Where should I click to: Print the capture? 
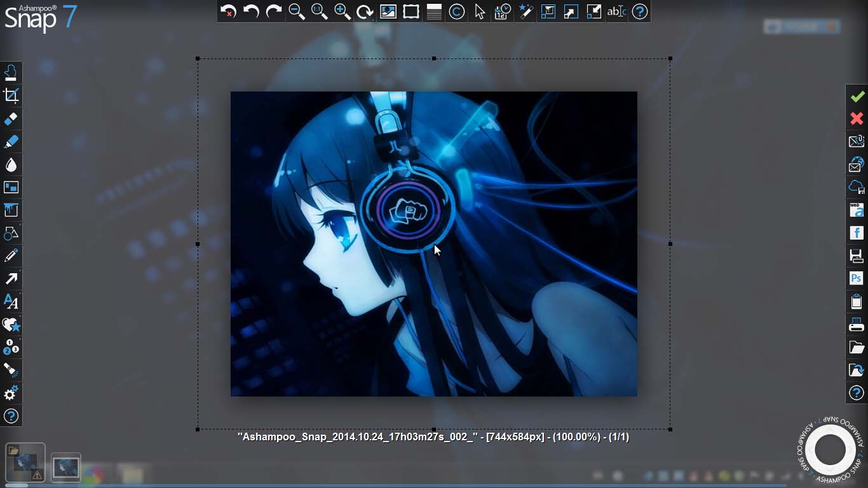pyautogui.click(x=857, y=325)
